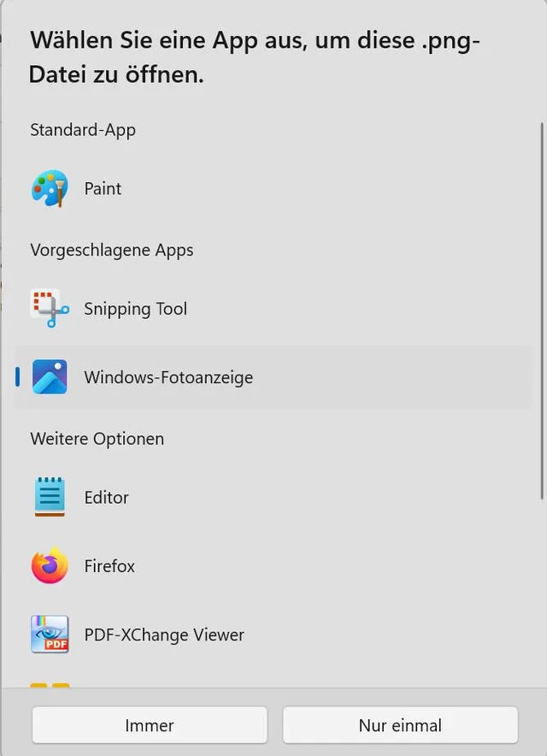Click the Editor notepad icon
Screen dimensions: 547x756
(x=50, y=497)
